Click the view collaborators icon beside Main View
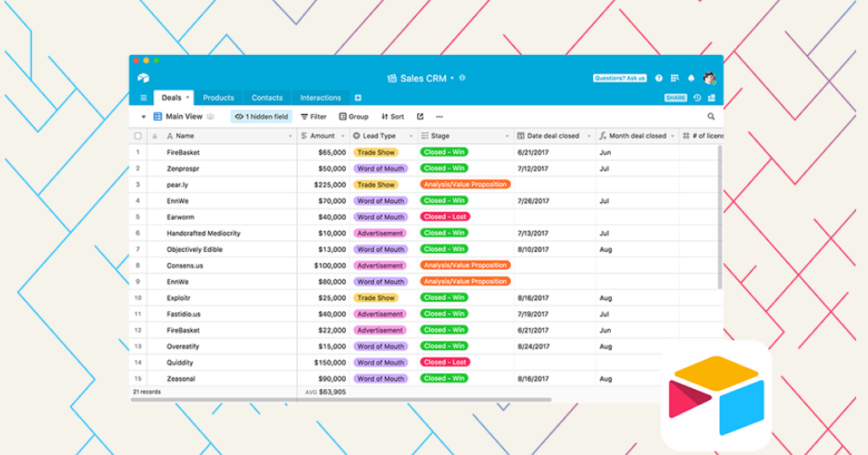This screenshot has width=868, height=455. click(211, 117)
